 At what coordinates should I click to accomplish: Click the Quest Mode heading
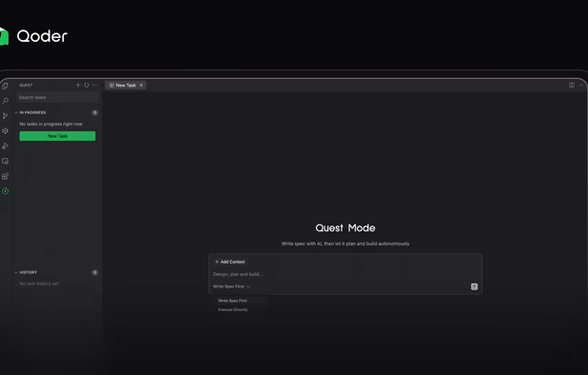(345, 228)
